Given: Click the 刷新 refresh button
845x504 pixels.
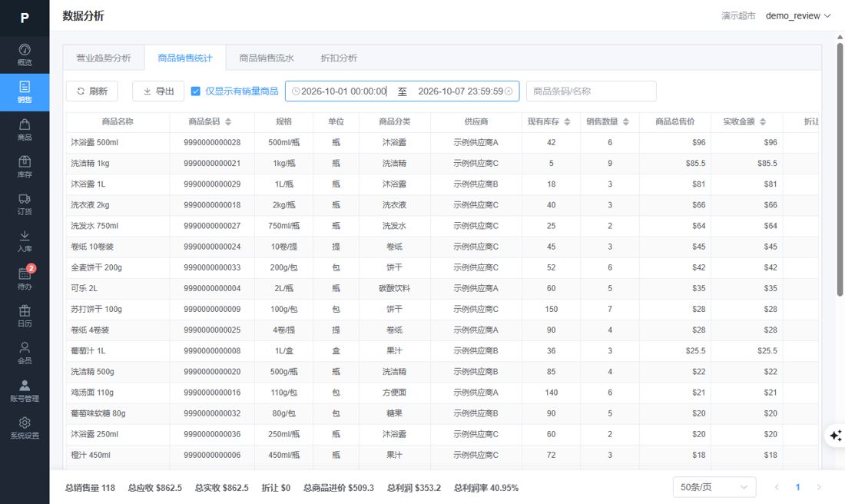Looking at the screenshot, I should click(x=91, y=91).
